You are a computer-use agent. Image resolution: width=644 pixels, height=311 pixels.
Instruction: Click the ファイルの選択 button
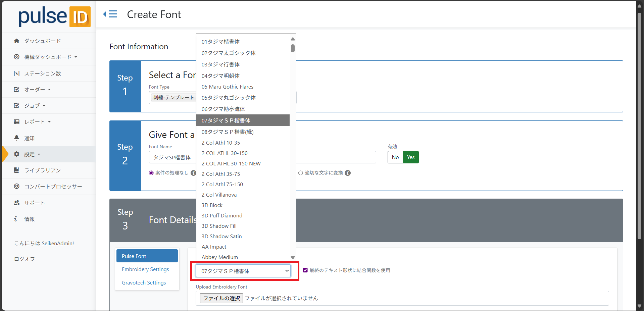click(x=221, y=298)
